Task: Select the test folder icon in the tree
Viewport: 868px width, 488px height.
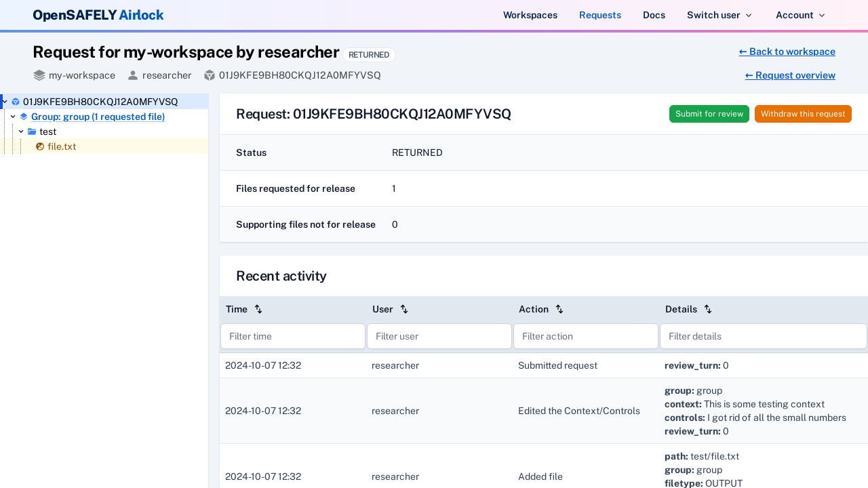Action: [x=32, y=131]
